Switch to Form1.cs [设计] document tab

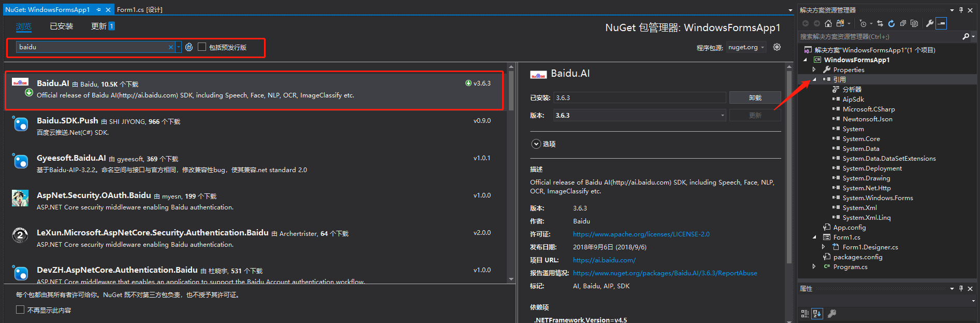[140, 9]
